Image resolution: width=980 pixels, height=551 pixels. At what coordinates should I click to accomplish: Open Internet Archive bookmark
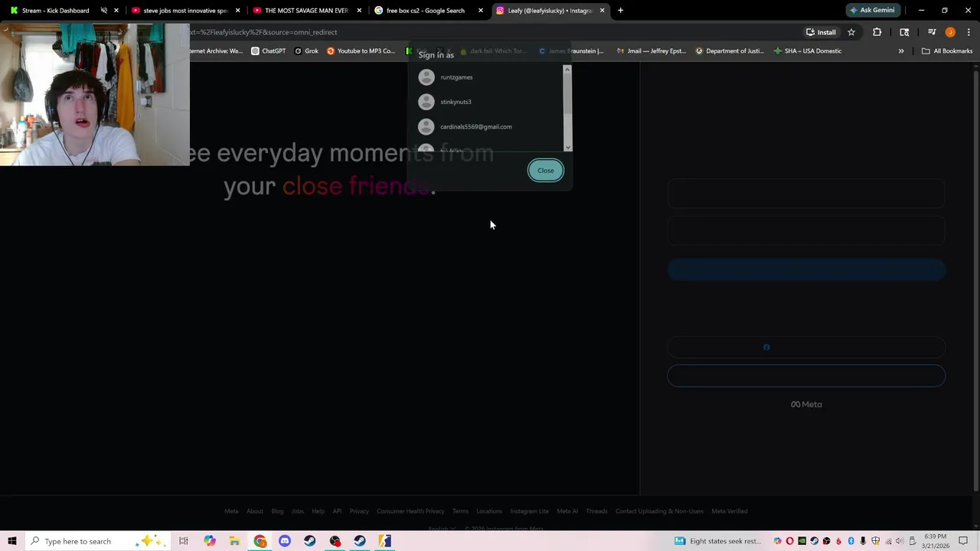217,51
